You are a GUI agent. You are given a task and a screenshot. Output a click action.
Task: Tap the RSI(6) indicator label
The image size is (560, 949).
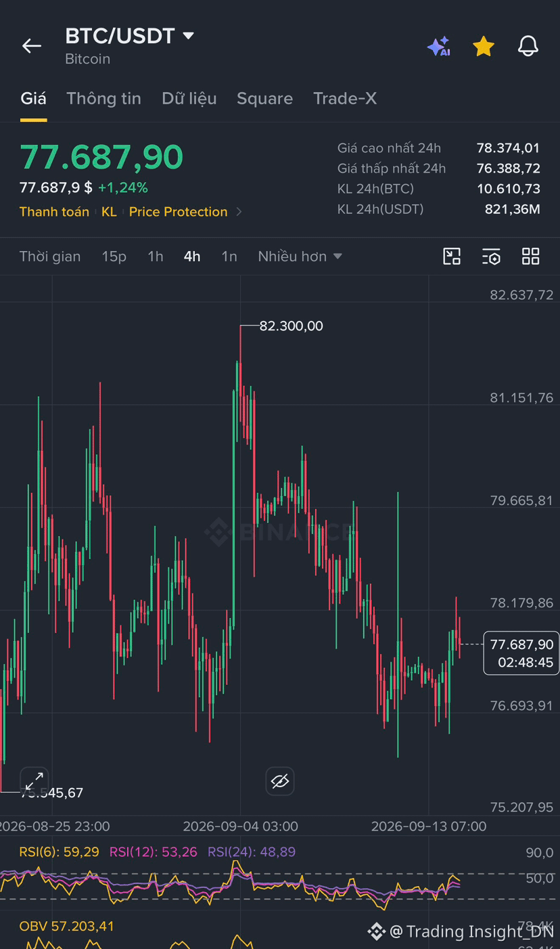pyautogui.click(x=59, y=852)
